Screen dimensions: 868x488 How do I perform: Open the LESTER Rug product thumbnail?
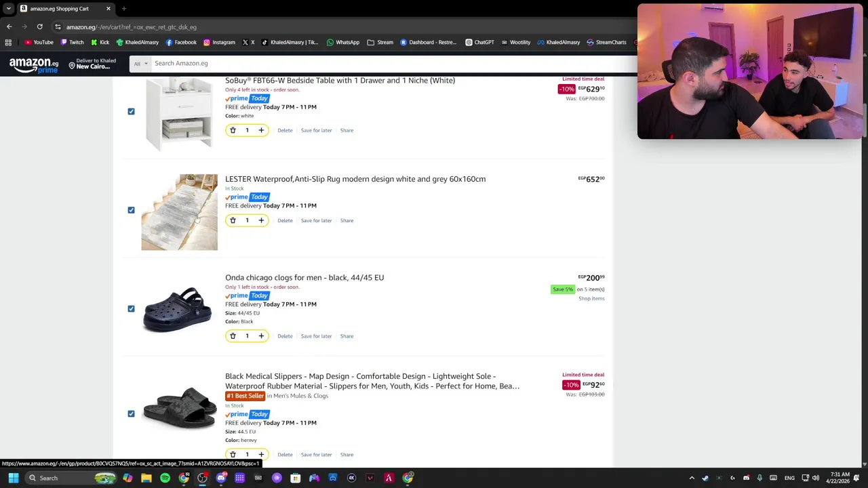click(x=180, y=212)
